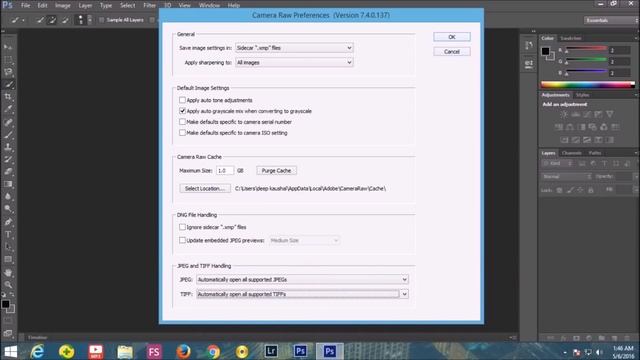The image size is (640, 360).
Task: Select the Spot Healing Brush tool
Action: 8,122
